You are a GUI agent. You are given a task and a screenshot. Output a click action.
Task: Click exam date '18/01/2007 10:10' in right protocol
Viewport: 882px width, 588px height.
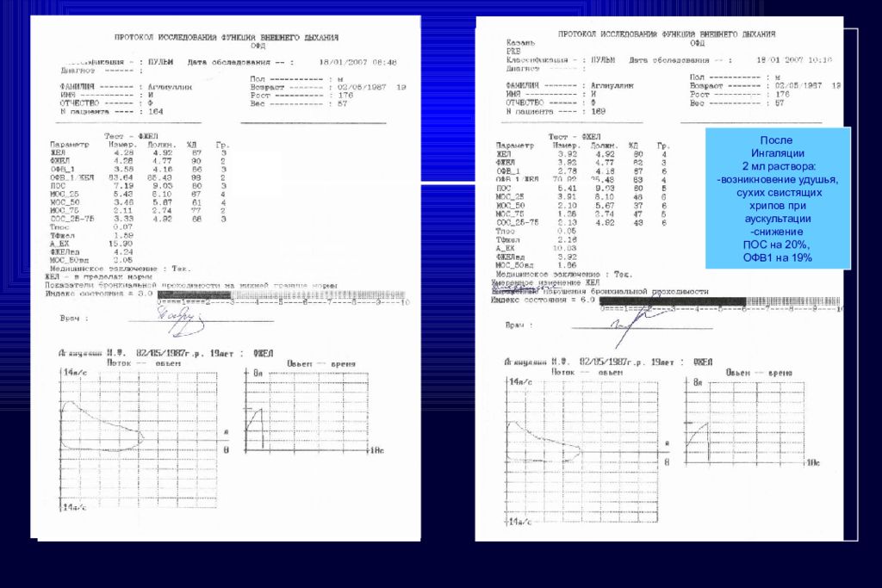tap(793, 59)
